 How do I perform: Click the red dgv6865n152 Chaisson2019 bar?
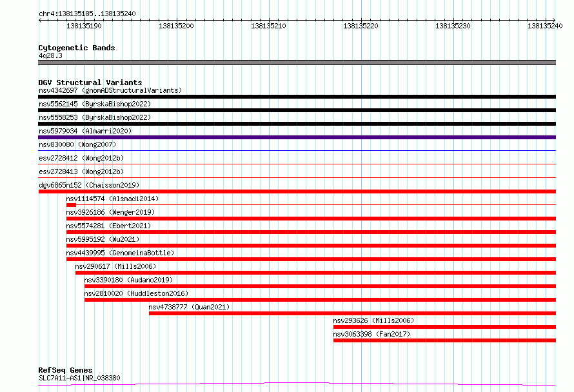point(297,191)
